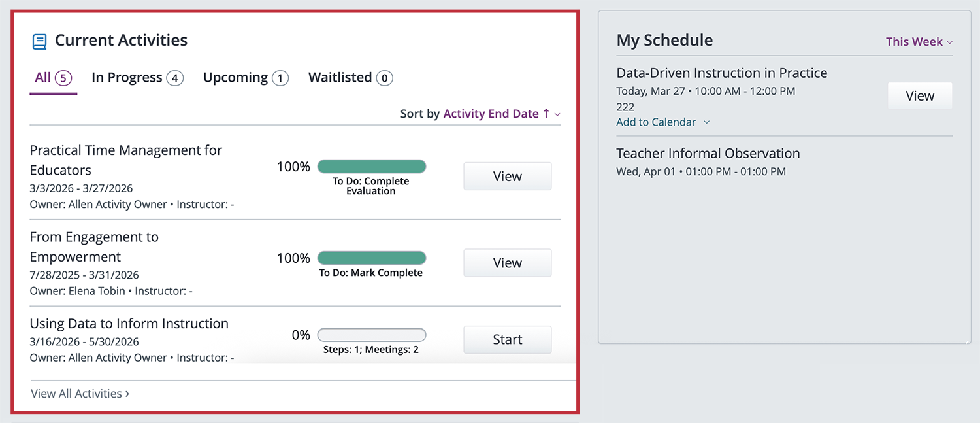Expand the This Week schedule dropdown

919,42
